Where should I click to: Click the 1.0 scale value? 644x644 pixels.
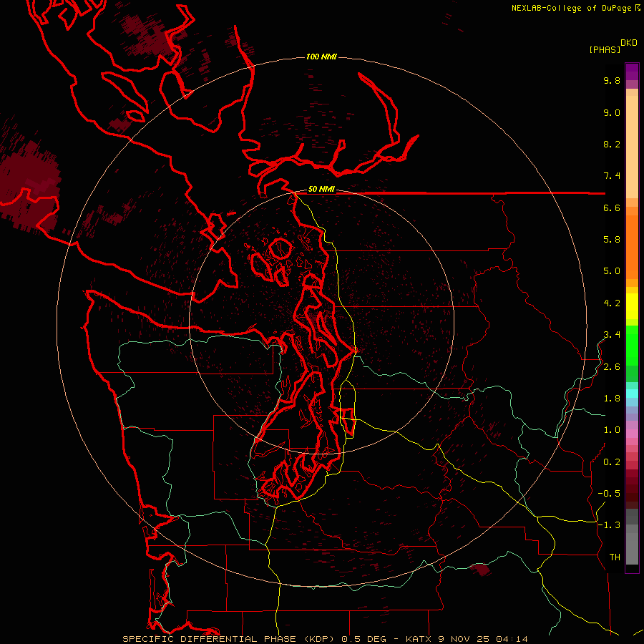(612, 430)
